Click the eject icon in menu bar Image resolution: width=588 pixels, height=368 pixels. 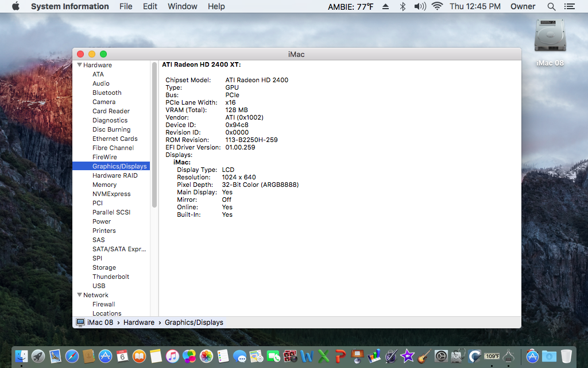[x=385, y=6]
